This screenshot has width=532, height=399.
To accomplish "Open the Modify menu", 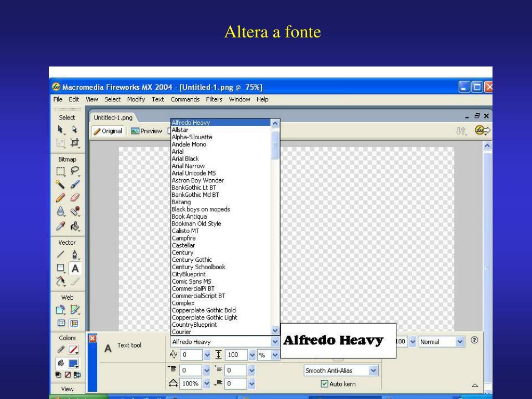I will (136, 99).
